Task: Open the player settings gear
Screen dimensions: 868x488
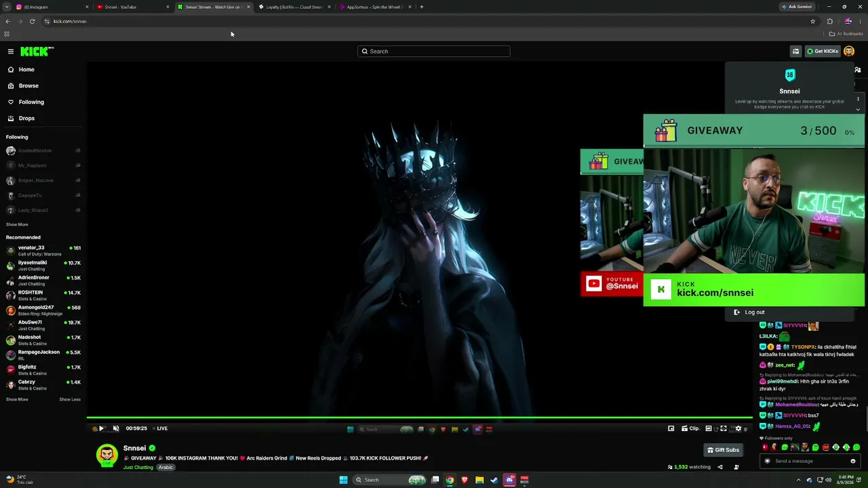Action: (738, 428)
